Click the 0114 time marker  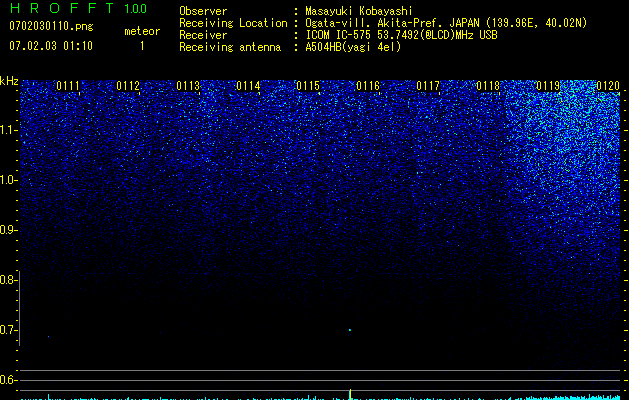pyautogui.click(x=248, y=86)
